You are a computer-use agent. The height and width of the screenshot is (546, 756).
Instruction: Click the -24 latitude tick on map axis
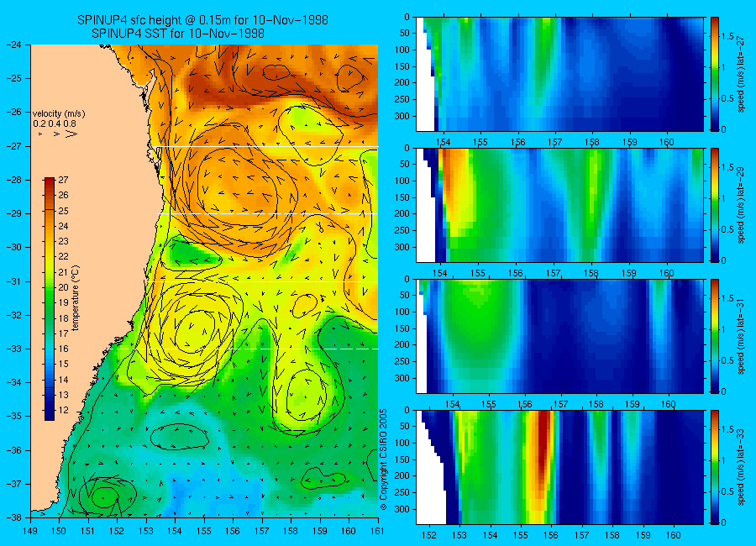pyautogui.click(x=13, y=45)
